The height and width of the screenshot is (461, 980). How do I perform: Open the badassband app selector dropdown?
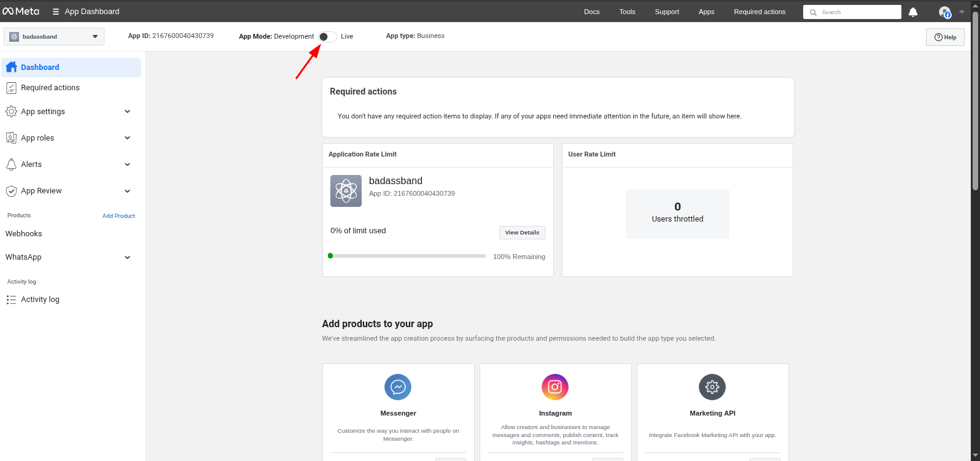click(54, 37)
